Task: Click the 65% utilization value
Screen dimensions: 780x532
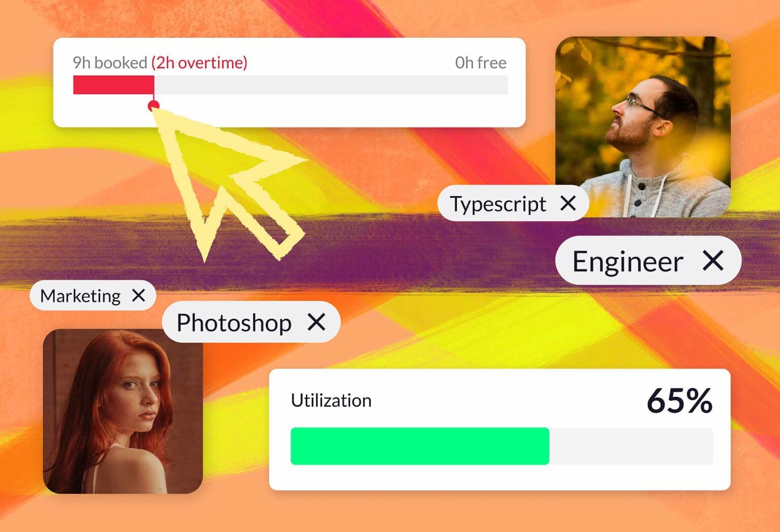Action: coord(679,401)
